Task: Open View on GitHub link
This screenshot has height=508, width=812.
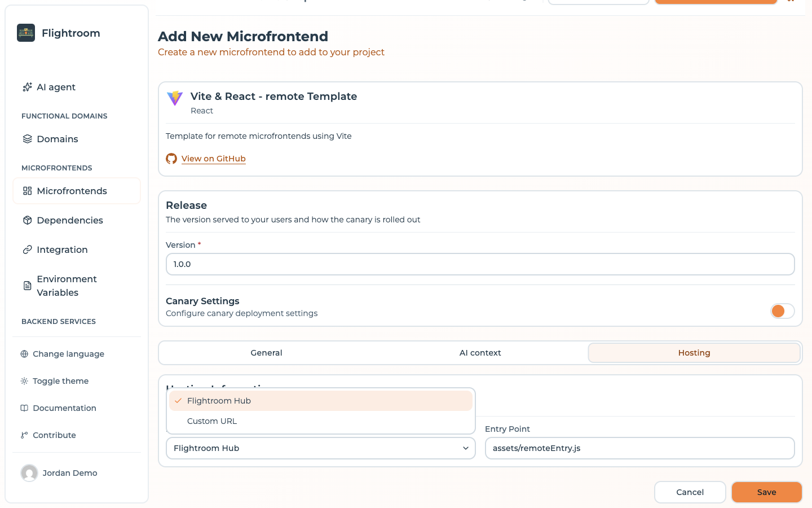Action: pyautogui.click(x=214, y=159)
